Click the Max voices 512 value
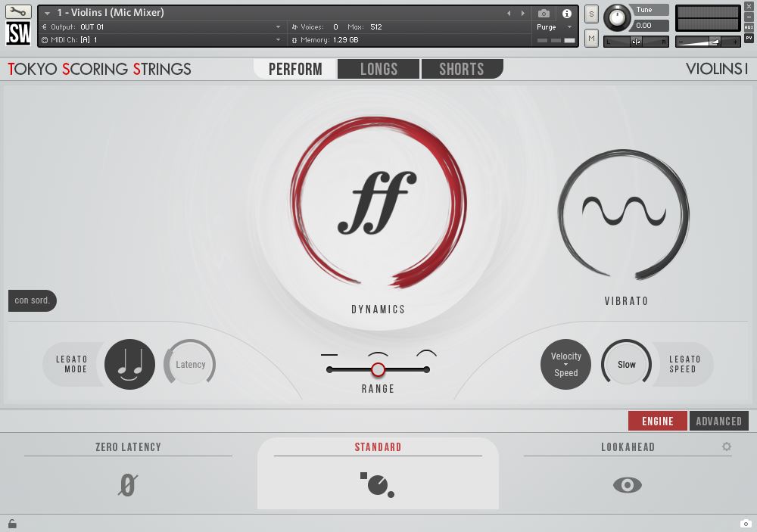This screenshot has height=532, width=757. [376, 27]
